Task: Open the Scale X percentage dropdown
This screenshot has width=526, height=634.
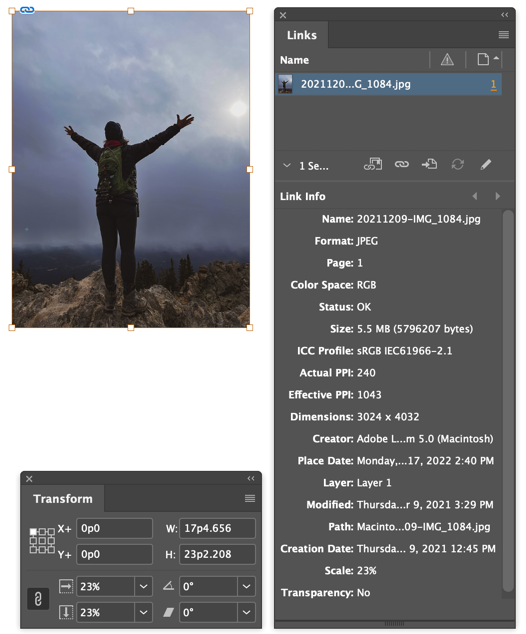Action: (144, 586)
